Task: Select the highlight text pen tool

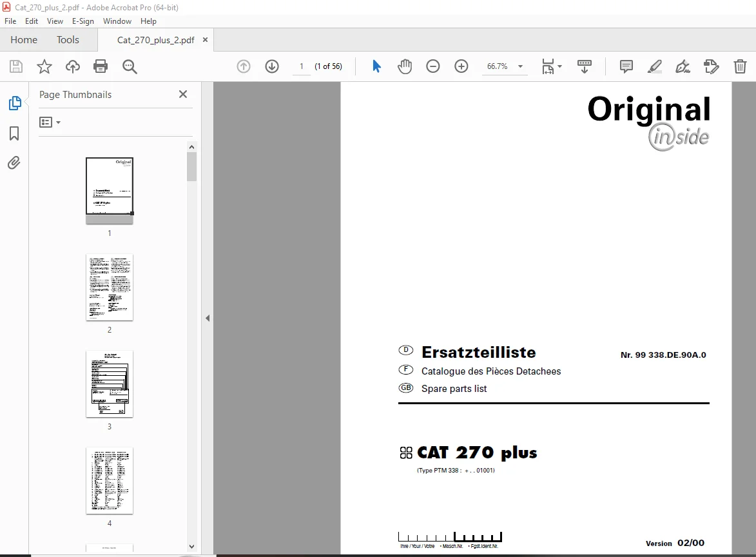Action: point(654,66)
